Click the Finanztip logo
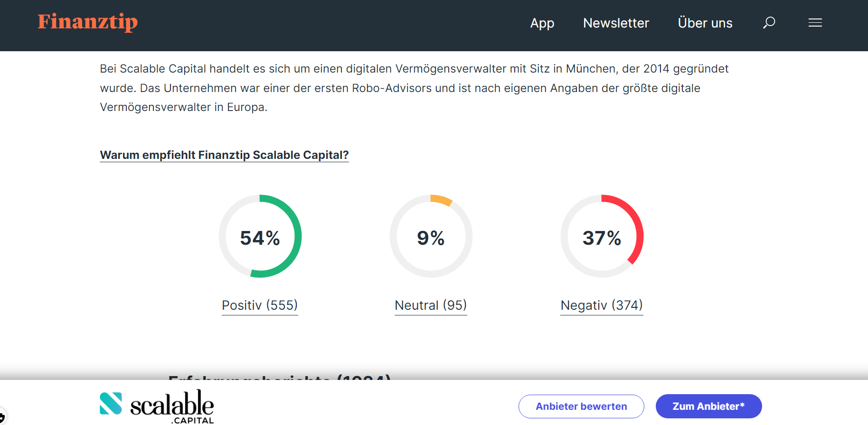Viewport: 868px width, 425px height. [88, 22]
